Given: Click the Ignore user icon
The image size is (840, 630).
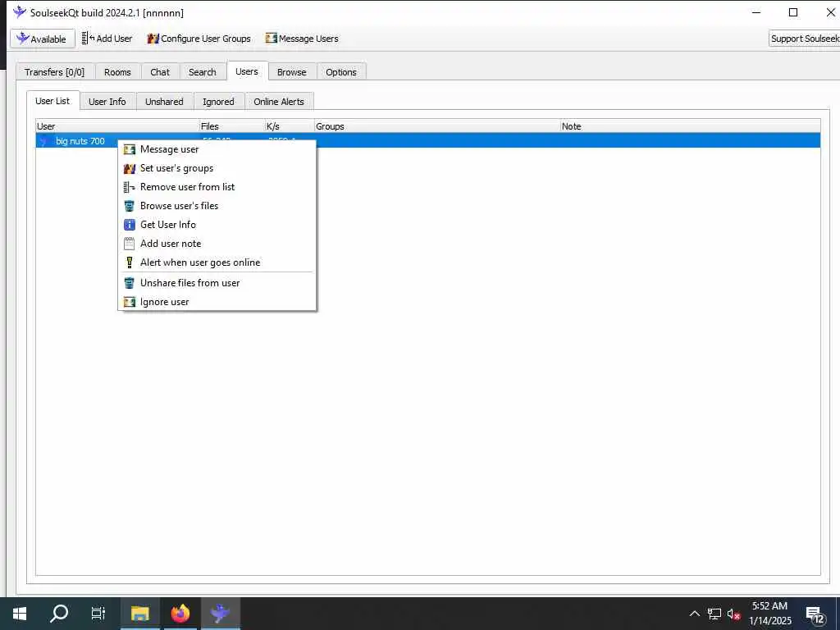Looking at the screenshot, I should (129, 302).
